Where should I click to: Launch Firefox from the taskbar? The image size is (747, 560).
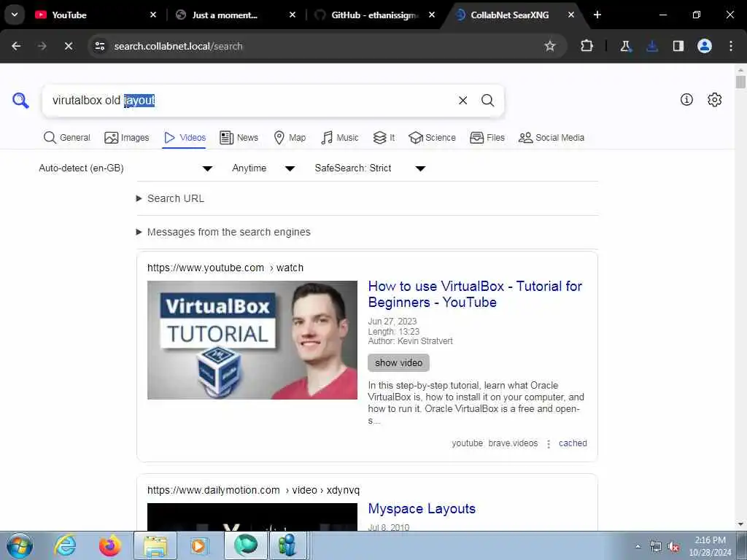110,545
